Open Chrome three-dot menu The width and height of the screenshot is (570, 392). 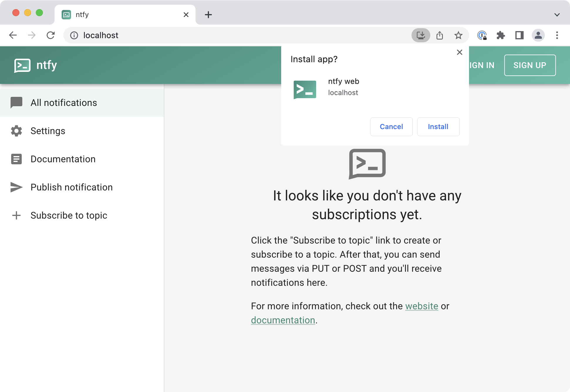tap(557, 36)
